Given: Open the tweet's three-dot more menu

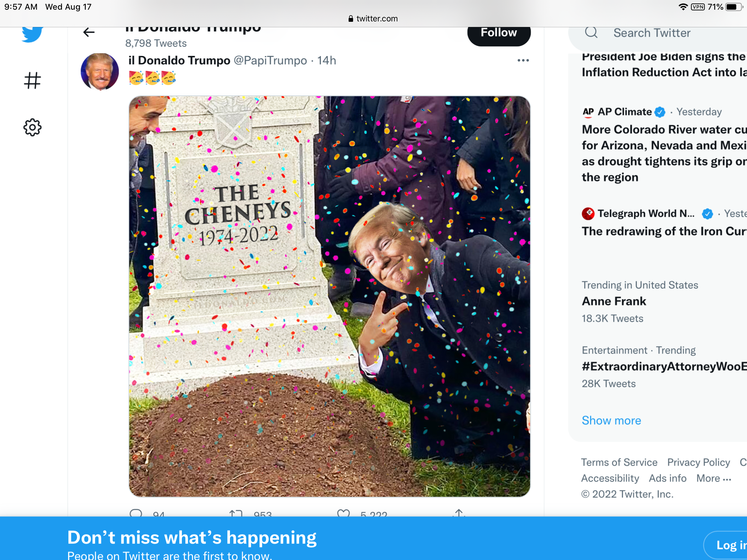Looking at the screenshot, I should pyautogui.click(x=523, y=60).
